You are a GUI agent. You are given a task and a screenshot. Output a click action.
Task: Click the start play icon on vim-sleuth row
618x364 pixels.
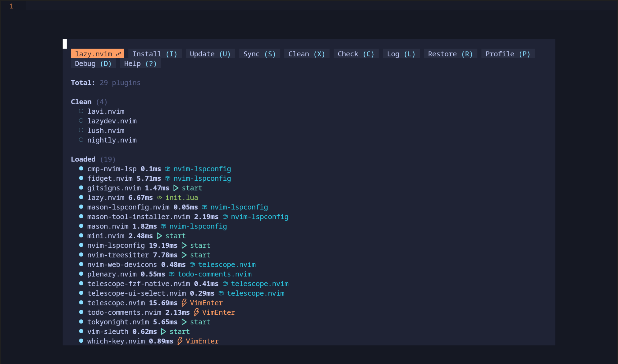pyautogui.click(x=164, y=332)
